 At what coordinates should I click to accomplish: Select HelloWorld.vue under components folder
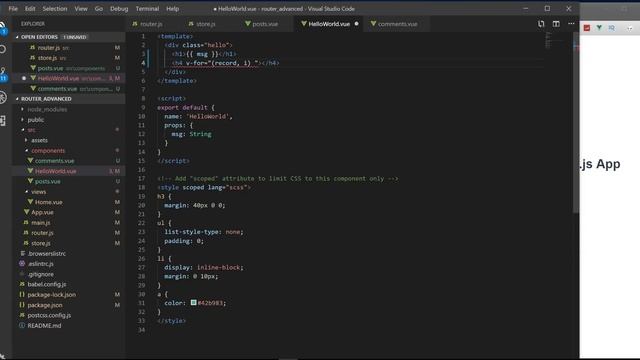[69, 171]
